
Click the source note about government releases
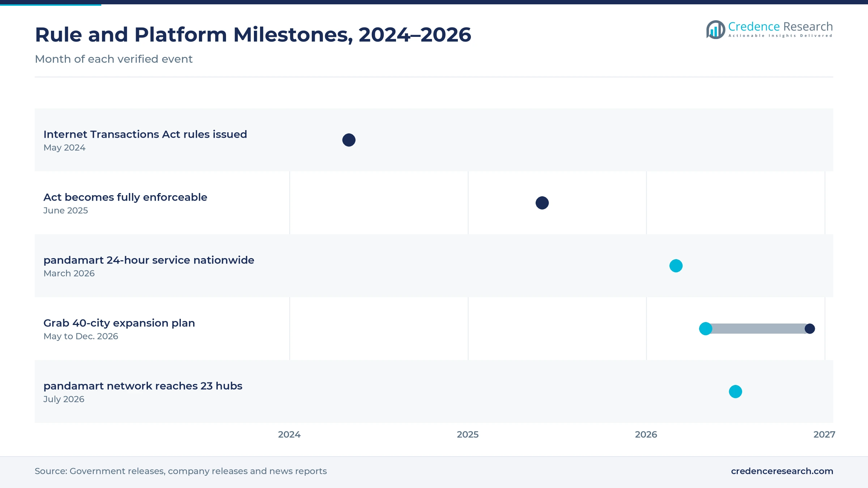pyautogui.click(x=180, y=471)
